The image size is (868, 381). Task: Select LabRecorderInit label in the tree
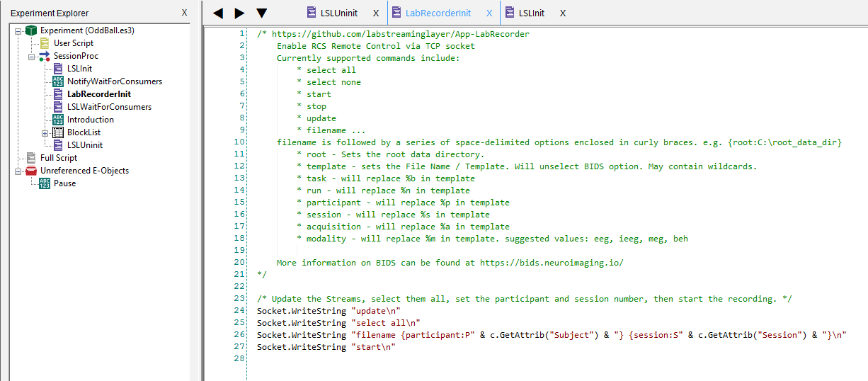pos(99,94)
